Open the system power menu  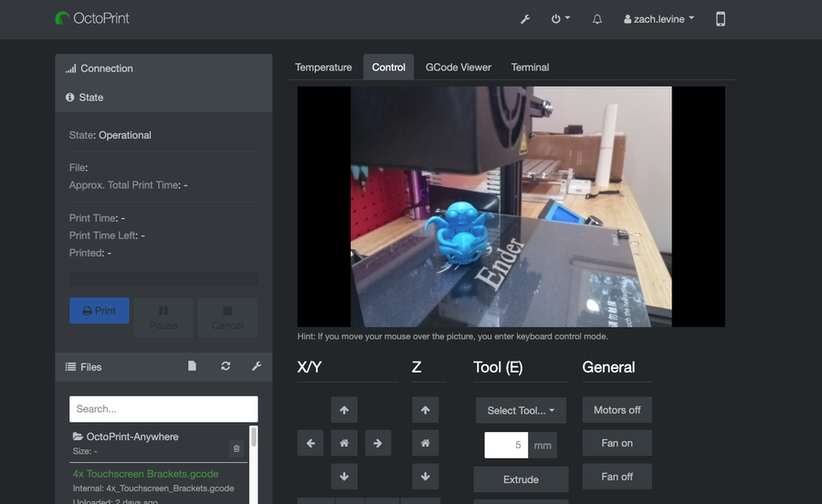tap(561, 19)
